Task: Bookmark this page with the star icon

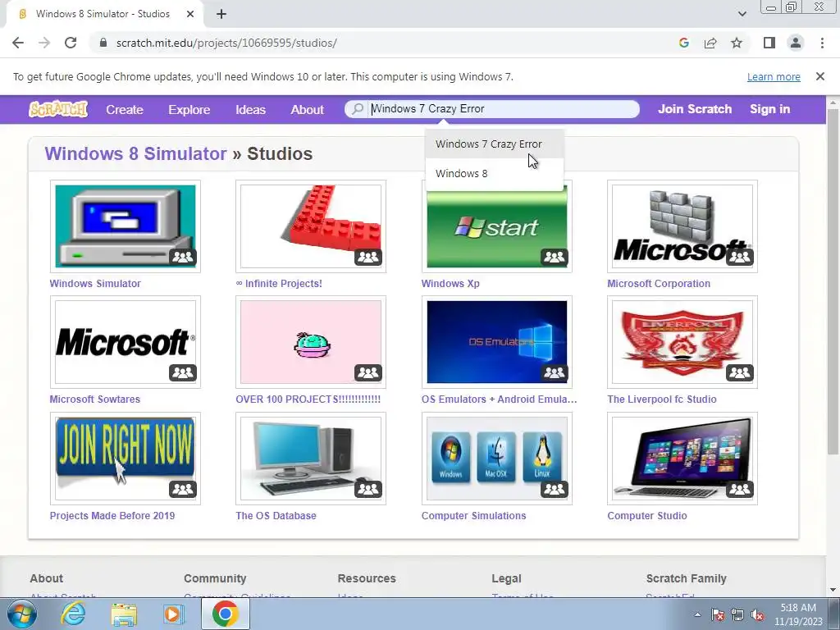Action: point(737,43)
